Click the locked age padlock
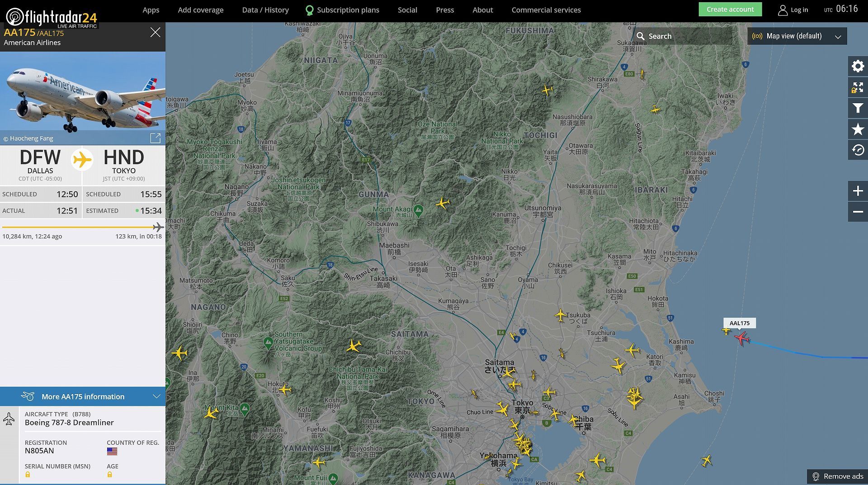Viewport: 868px width, 485px height. tap(109, 475)
